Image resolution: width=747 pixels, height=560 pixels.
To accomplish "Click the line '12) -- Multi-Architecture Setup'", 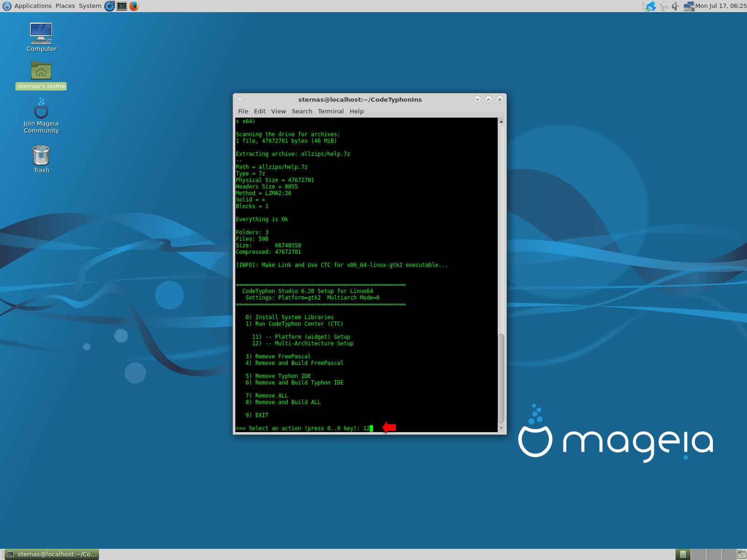I will click(303, 343).
